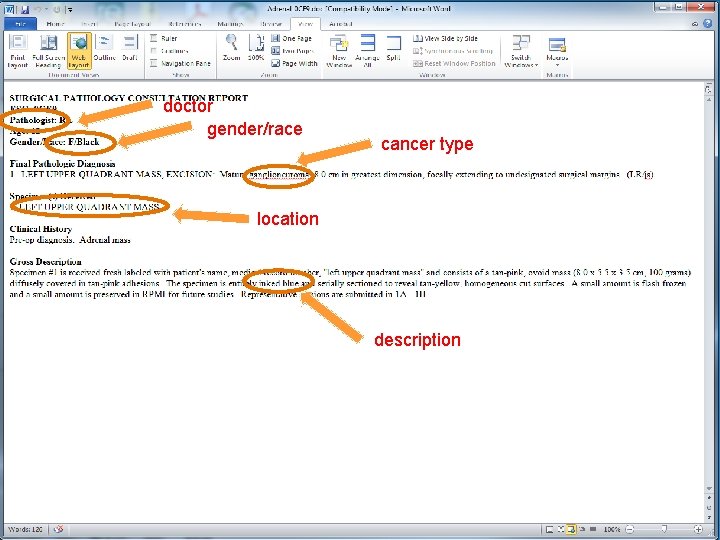Click Reset Window Position

pyautogui.click(x=454, y=63)
